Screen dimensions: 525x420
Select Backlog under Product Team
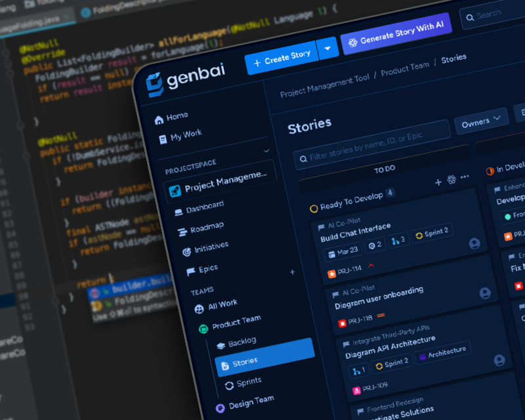coord(241,342)
